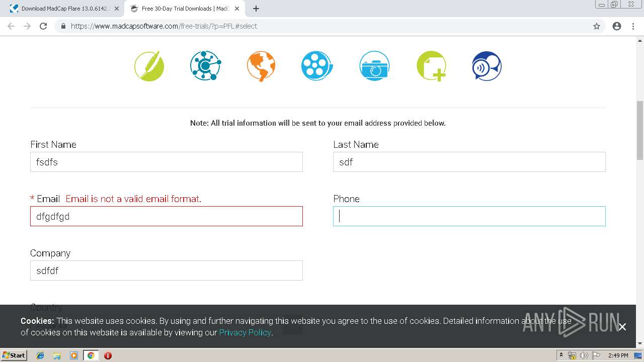Open the Chrome profile account icon

click(x=617, y=26)
